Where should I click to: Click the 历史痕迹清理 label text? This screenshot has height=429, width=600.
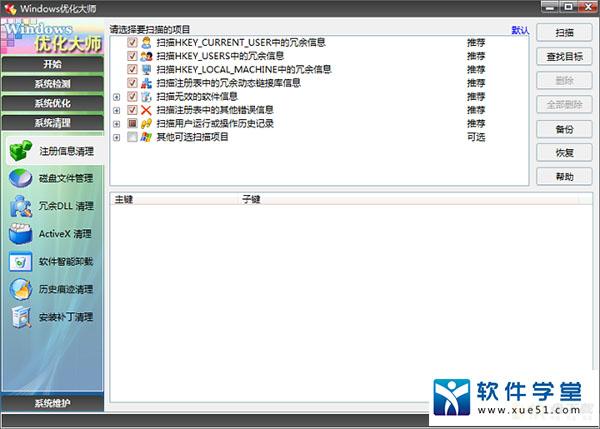pos(66,289)
